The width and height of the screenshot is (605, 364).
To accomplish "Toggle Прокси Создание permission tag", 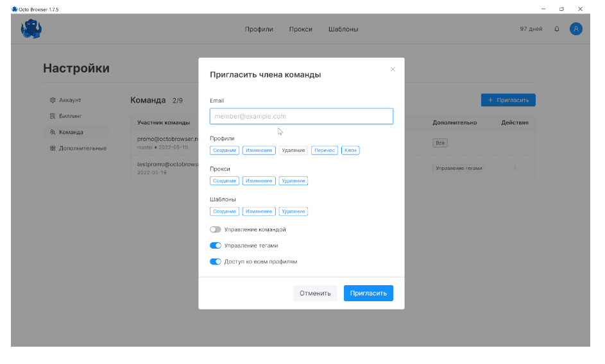I will (225, 181).
